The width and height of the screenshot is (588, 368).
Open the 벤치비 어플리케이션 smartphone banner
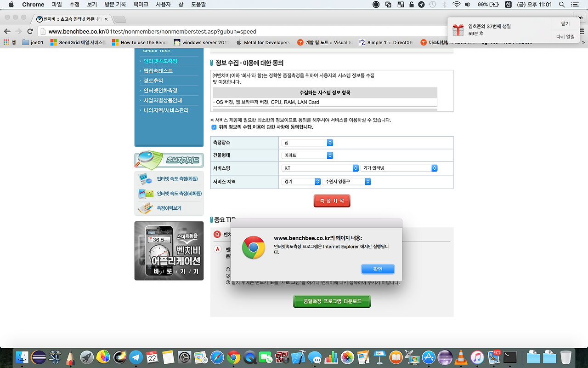pyautogui.click(x=169, y=251)
